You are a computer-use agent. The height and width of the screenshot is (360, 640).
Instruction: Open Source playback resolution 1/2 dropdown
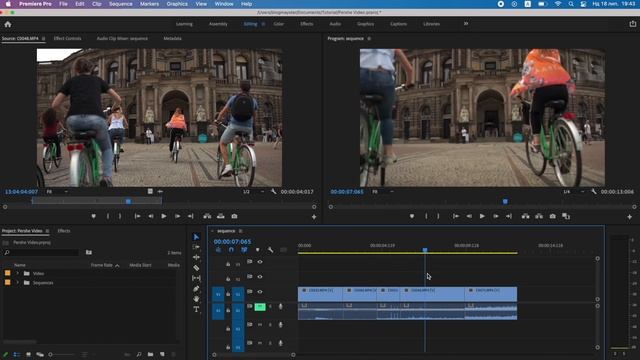coord(253,191)
